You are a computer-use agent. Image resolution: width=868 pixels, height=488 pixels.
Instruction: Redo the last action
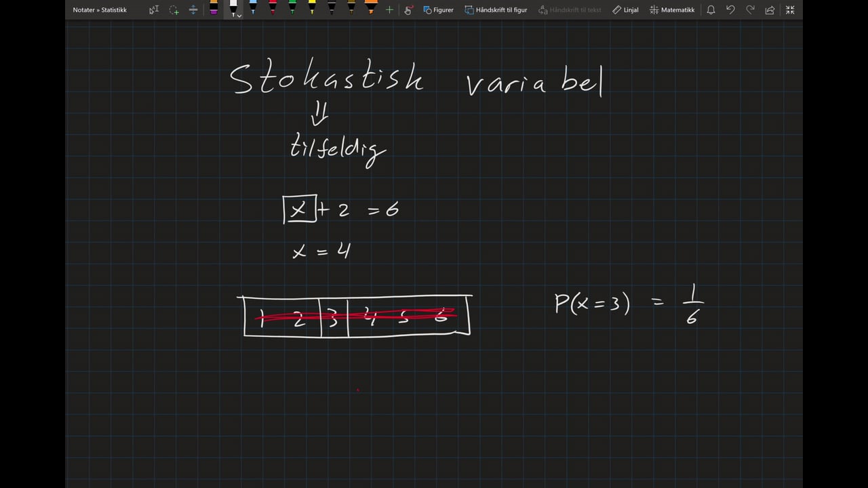pyautogui.click(x=750, y=9)
